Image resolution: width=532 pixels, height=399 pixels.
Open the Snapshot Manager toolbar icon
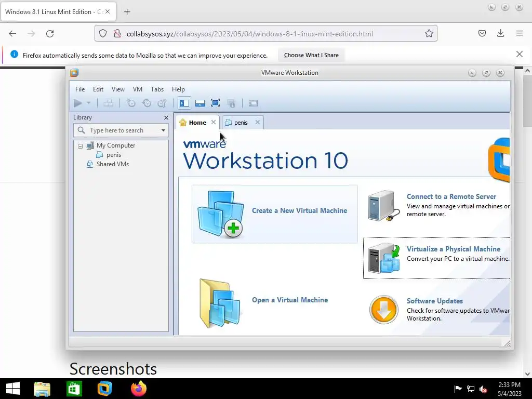(x=162, y=103)
